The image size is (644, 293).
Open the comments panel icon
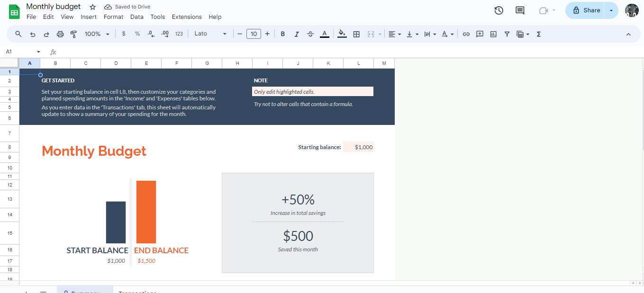[x=520, y=10]
